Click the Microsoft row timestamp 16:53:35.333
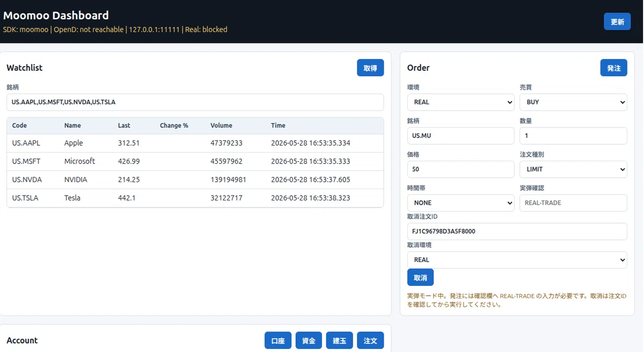The width and height of the screenshot is (644, 352). pyautogui.click(x=310, y=161)
